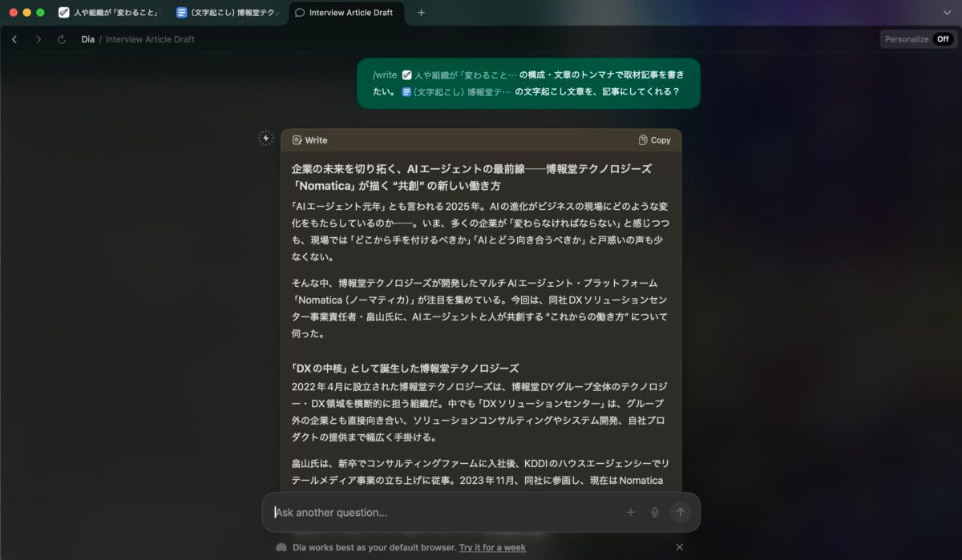Screen dimensions: 962x560
Task: Click the chat bubble icon on the Interview tab
Action: [300, 13]
